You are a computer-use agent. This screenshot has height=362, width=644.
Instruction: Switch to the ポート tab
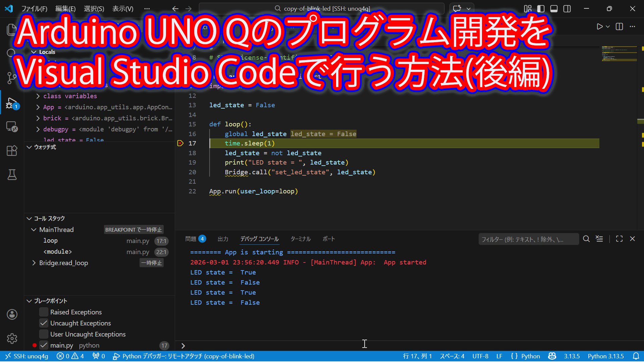tap(329, 239)
